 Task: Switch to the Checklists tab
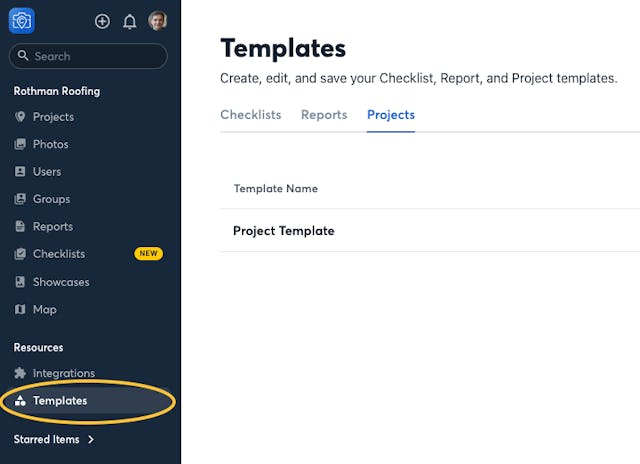pos(250,115)
